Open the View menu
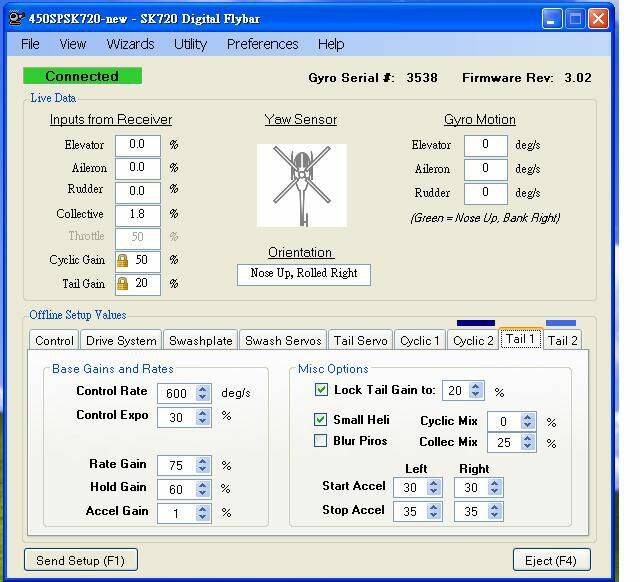This screenshot has height=582, width=640. coord(73,44)
